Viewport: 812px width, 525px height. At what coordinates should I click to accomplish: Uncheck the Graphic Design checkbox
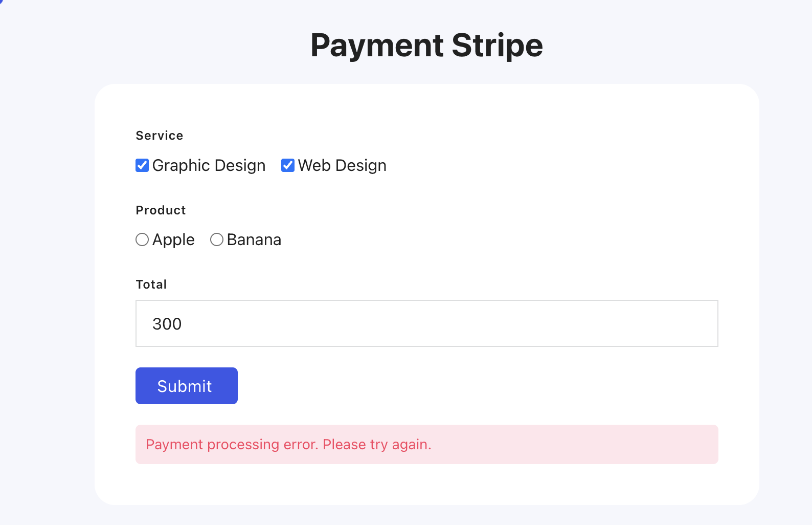[x=142, y=165]
